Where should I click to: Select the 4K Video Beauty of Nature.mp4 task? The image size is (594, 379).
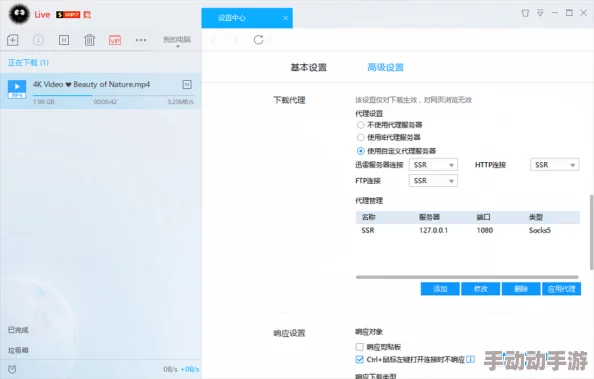point(100,91)
